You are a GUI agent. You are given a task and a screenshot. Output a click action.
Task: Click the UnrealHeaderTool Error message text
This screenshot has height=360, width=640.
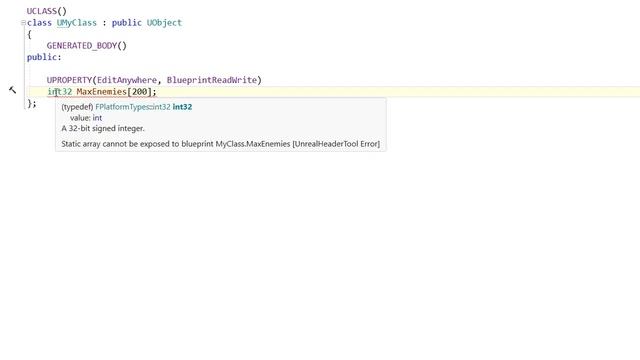pyautogui.click(x=220, y=144)
